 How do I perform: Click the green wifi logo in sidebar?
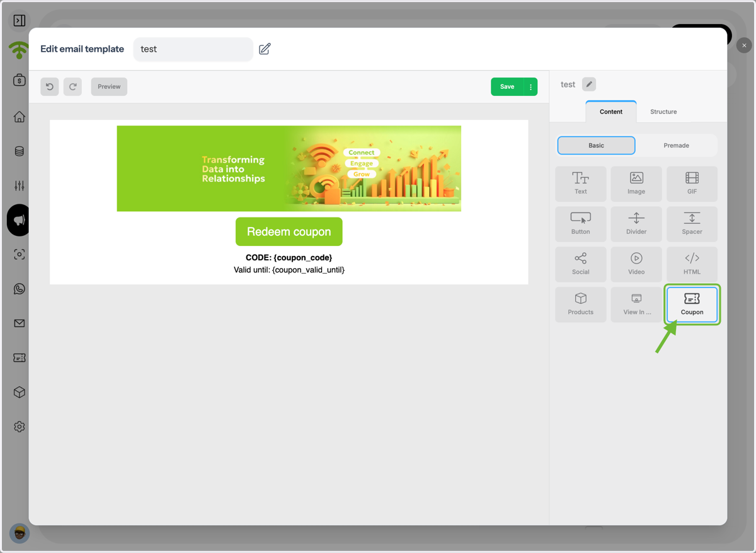[x=20, y=50]
